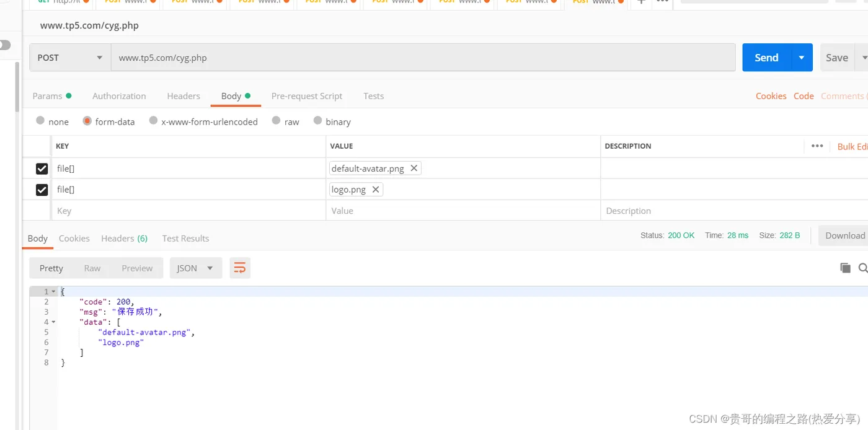Switch to the Headers request tab
Viewport: 868px width, 430px height.
[184, 96]
